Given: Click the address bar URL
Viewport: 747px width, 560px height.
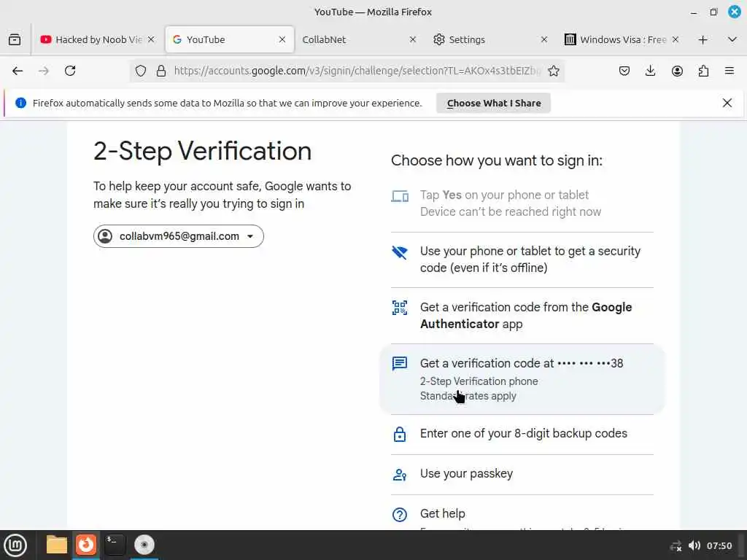Looking at the screenshot, I should click(357, 71).
